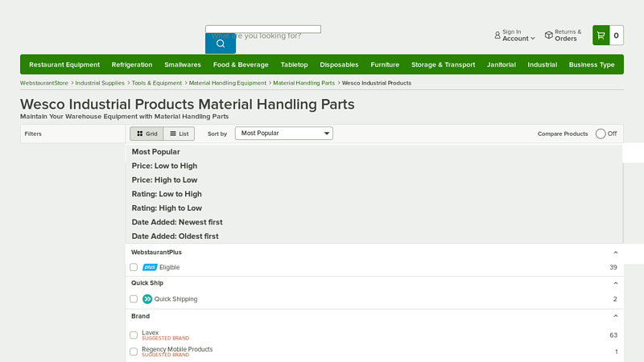Image resolution: width=644 pixels, height=362 pixels.
Task: Open the shopping cart icon
Action: coord(601,35)
